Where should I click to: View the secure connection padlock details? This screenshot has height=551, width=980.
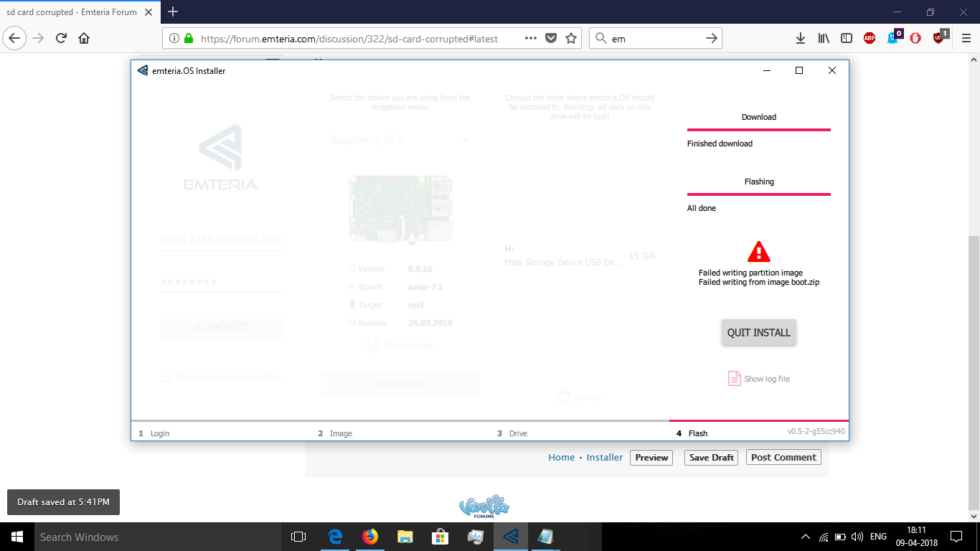[x=189, y=38]
